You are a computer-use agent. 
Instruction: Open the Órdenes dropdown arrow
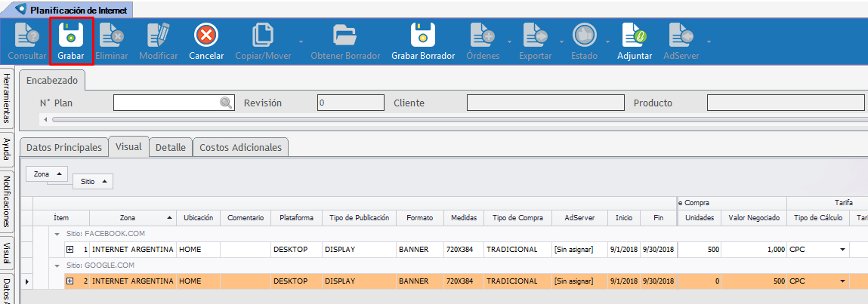(x=509, y=41)
